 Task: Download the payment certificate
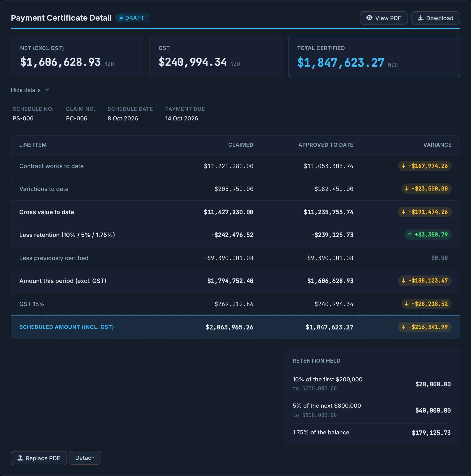pyautogui.click(x=436, y=18)
